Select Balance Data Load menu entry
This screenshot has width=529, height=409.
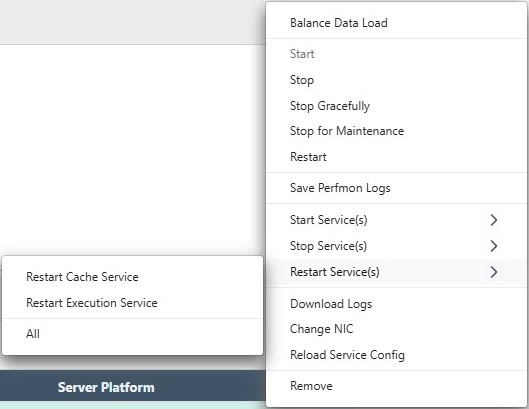point(397,23)
